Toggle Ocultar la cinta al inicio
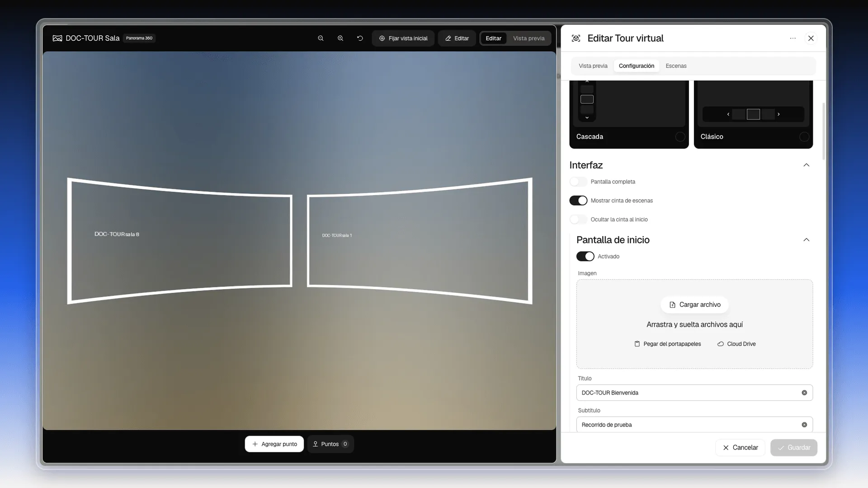The height and width of the screenshot is (488, 868). tap(578, 220)
